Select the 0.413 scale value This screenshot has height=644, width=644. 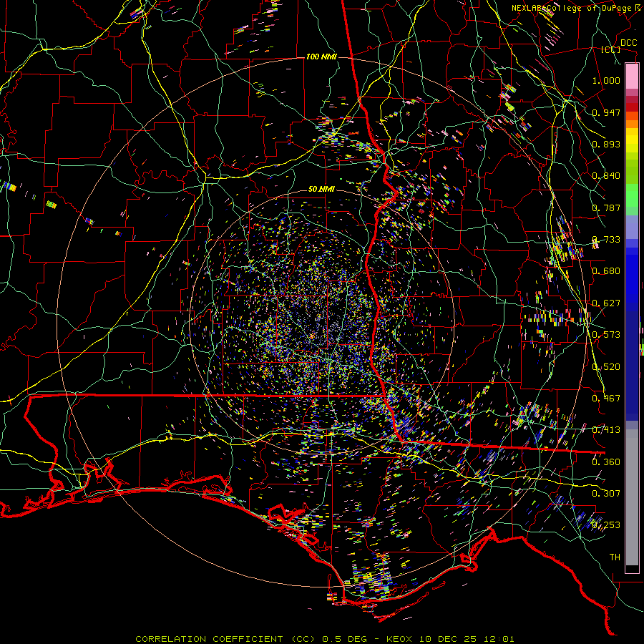606,430
